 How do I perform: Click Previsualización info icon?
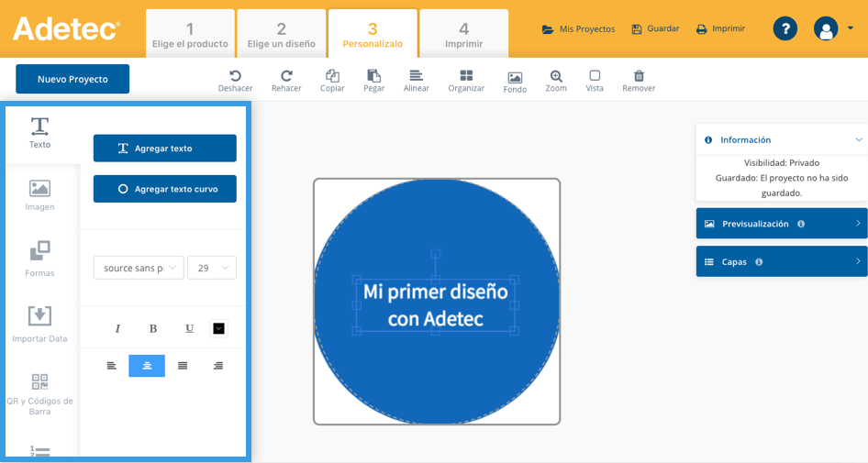click(801, 224)
